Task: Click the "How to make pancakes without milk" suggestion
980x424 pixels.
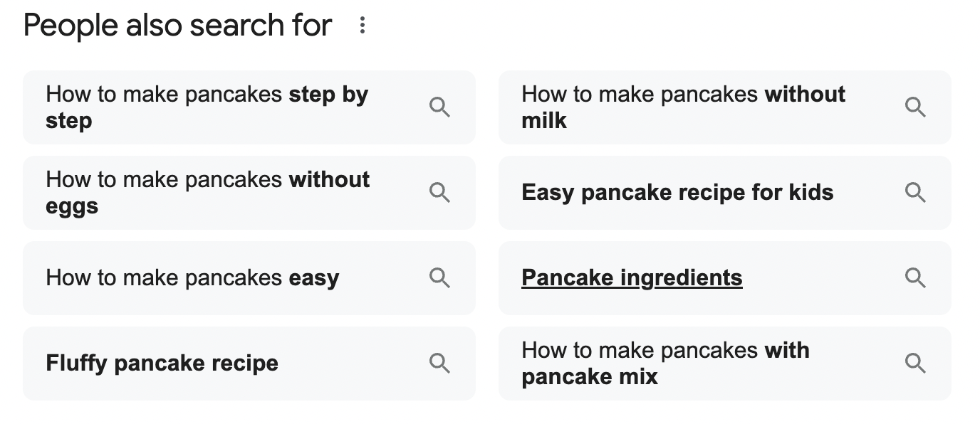Action: click(x=684, y=107)
